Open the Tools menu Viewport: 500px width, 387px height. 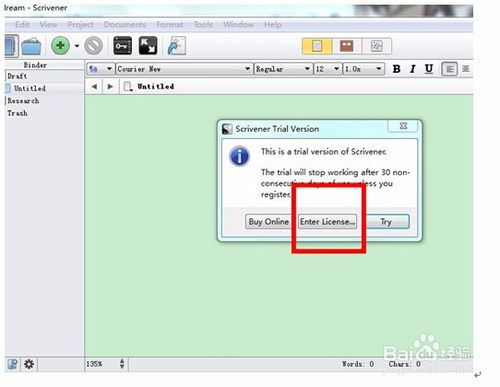(x=203, y=25)
